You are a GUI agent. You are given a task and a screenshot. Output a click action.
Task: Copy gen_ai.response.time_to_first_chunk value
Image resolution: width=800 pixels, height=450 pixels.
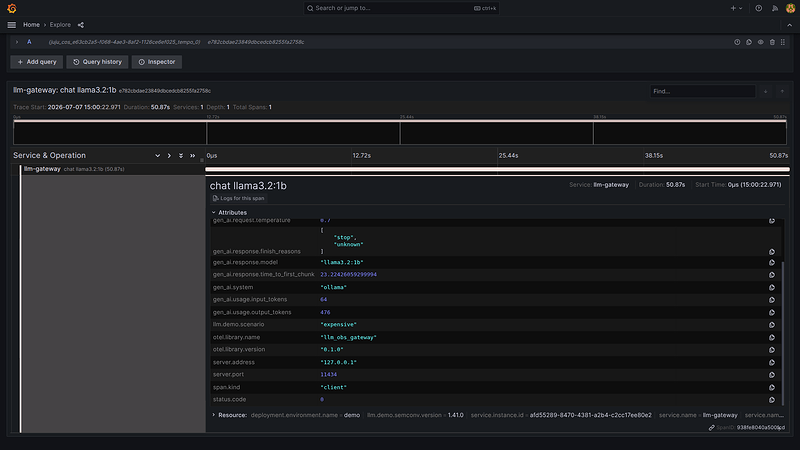(772, 274)
